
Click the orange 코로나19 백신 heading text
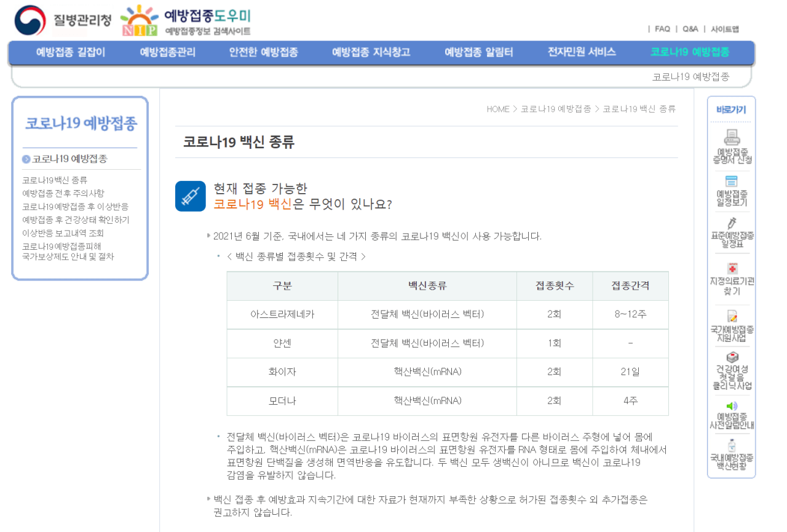(x=253, y=204)
